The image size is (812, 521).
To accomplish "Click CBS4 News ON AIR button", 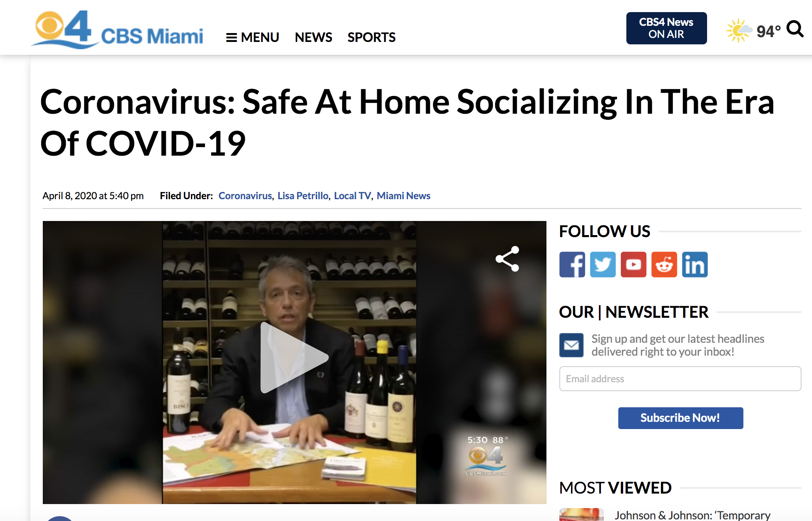I will [x=666, y=28].
